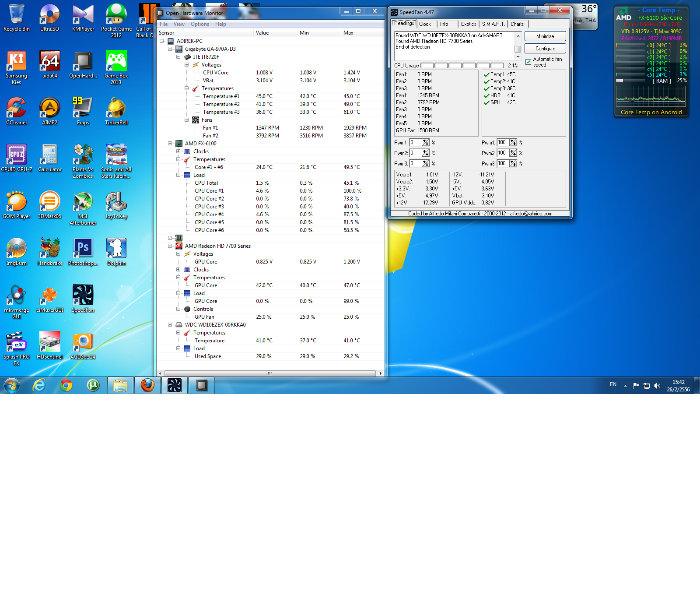Switch to the Clock tab in SpeedFan
The width and height of the screenshot is (700, 591).
coord(425,24)
